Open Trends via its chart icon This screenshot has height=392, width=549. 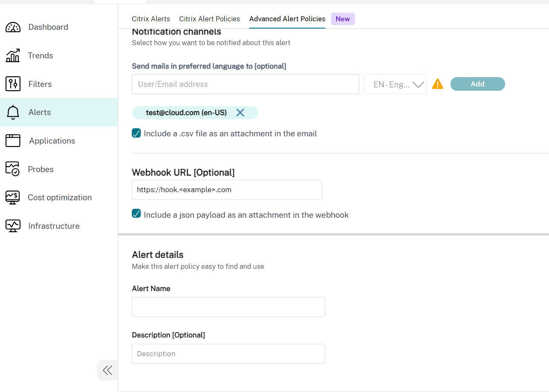13,55
